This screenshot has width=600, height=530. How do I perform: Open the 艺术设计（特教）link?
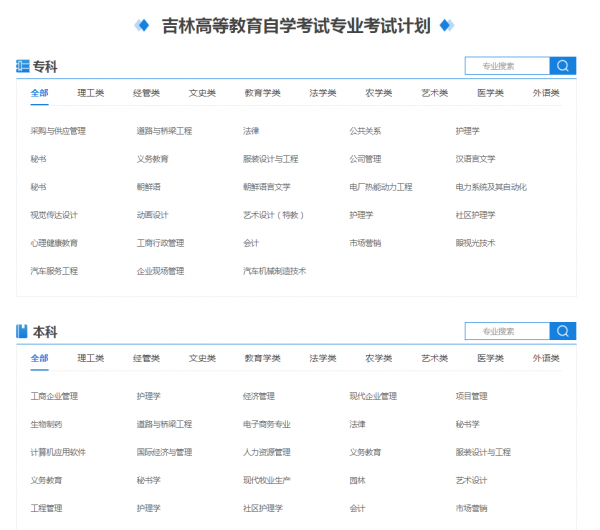coord(274,215)
